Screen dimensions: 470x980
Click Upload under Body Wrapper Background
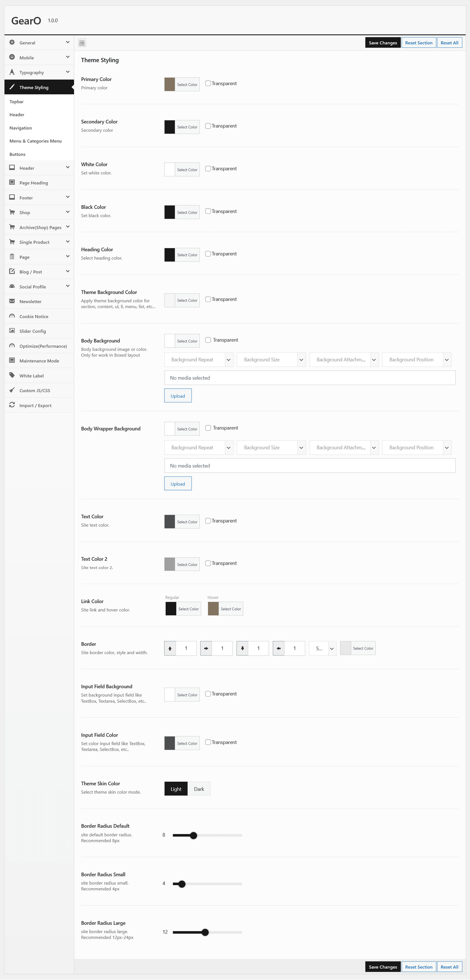177,483
